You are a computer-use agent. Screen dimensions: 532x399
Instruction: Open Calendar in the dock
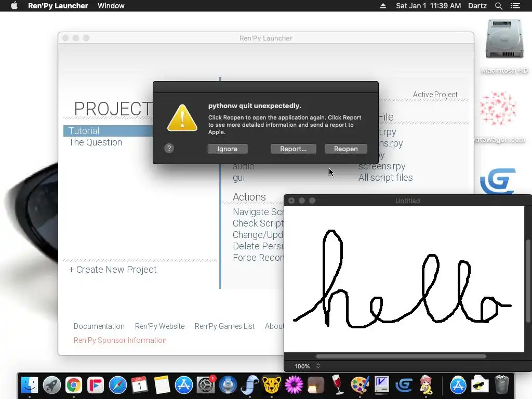click(x=139, y=385)
